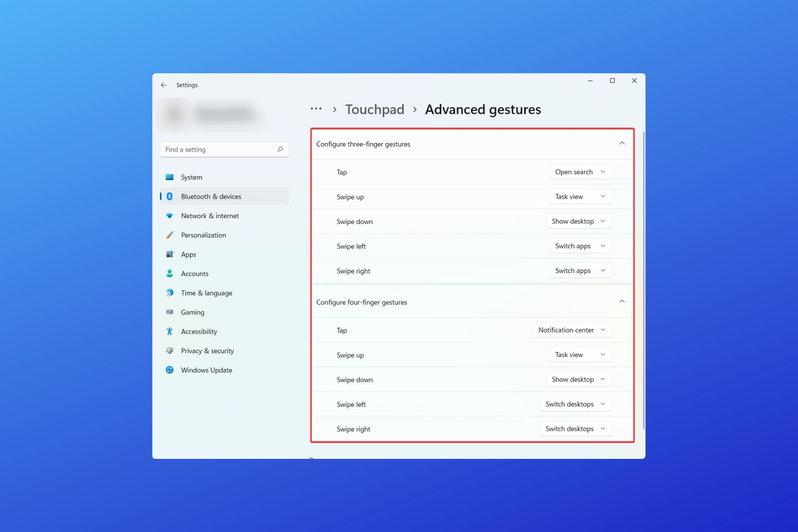Screen dimensions: 798x532
Task: Open Accounts settings category
Action: 224,273
